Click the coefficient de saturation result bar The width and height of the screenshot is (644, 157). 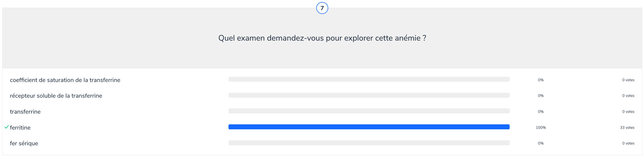[369, 79]
